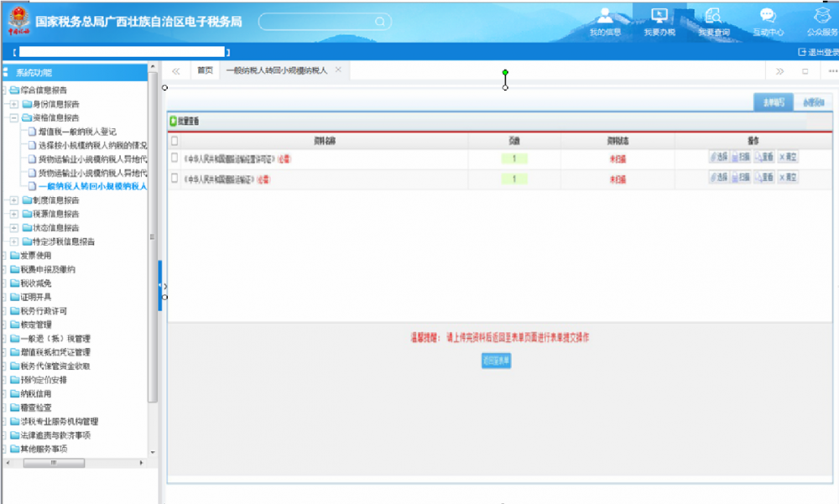The width and height of the screenshot is (839, 504).
Task: Click search magnifier in top search box
Action: click(x=380, y=22)
